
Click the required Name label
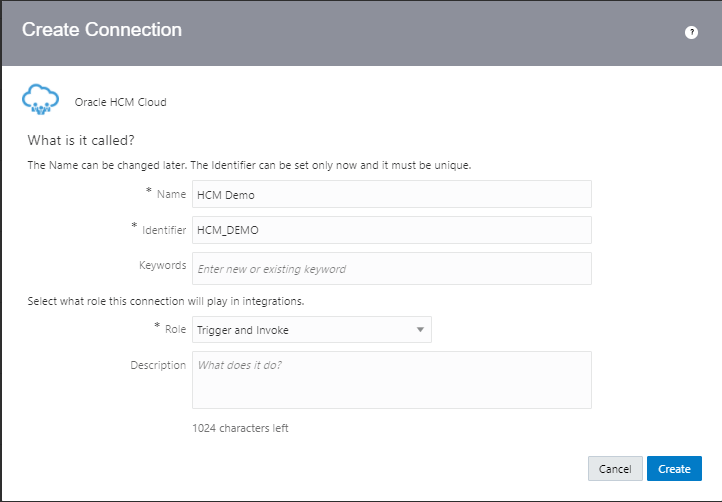coord(171,193)
